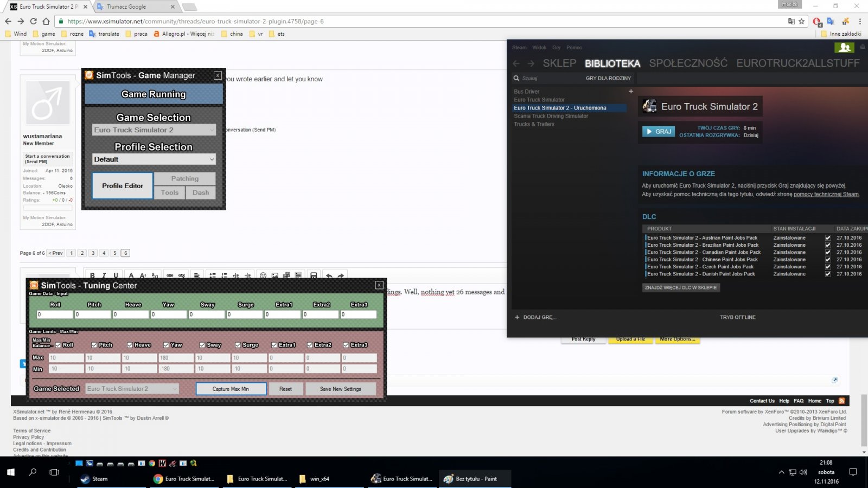This screenshot has width=868, height=488.
Task: Click ZNAJDŹ WIĘCEJ DLC W SKLEPIE button
Action: [681, 287]
